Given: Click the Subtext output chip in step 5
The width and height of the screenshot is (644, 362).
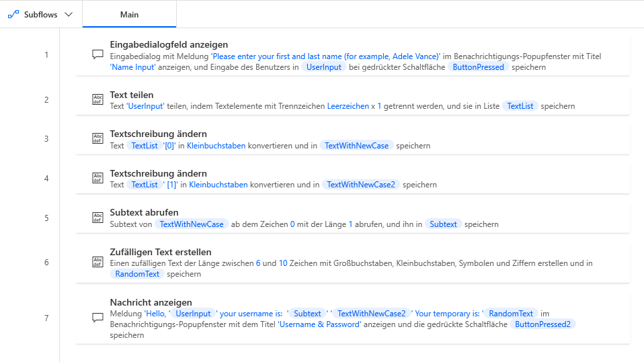Looking at the screenshot, I should pyautogui.click(x=443, y=224).
